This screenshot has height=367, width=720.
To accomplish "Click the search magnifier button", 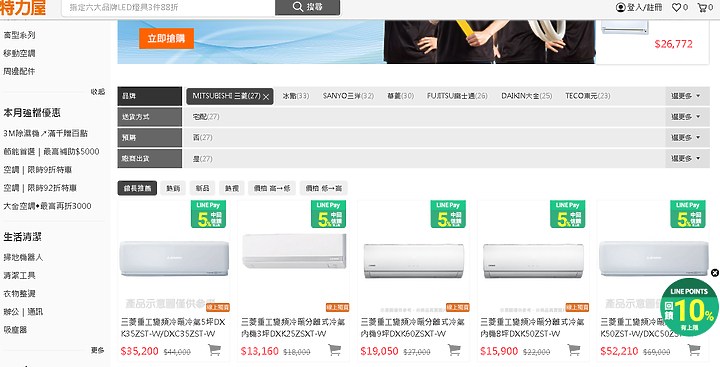I will click(x=308, y=7).
